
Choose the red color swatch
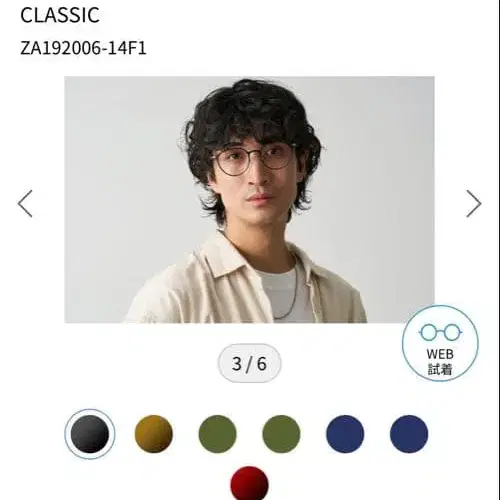[x=249, y=483]
